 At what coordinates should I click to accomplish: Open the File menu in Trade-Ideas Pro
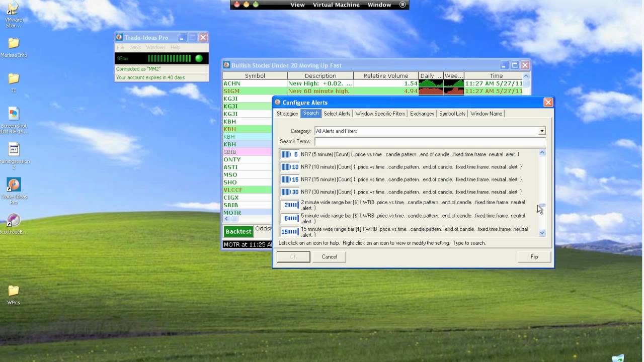(x=121, y=47)
